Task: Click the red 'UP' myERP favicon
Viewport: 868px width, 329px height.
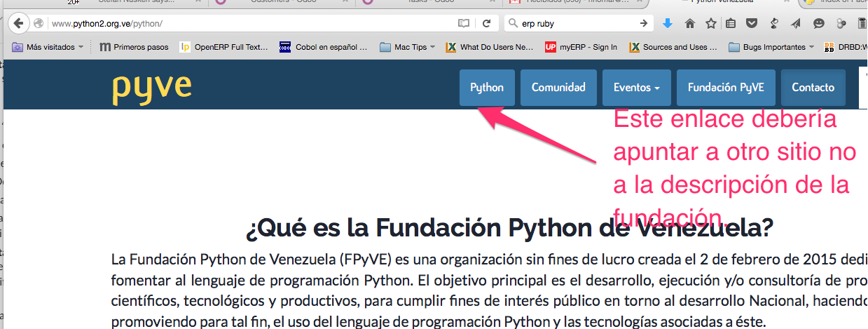Action: (551, 47)
